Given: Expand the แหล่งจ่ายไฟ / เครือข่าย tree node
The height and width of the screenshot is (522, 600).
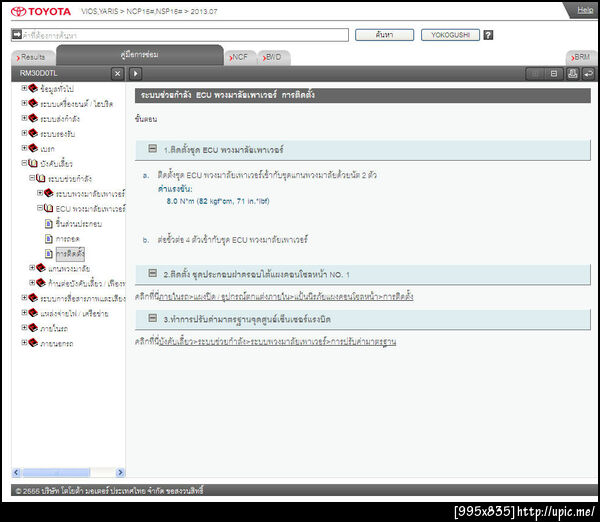Looking at the screenshot, I should coord(24,313).
